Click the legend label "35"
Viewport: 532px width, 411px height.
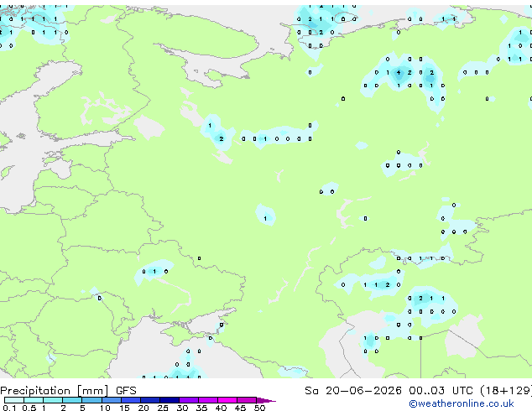coord(201,408)
